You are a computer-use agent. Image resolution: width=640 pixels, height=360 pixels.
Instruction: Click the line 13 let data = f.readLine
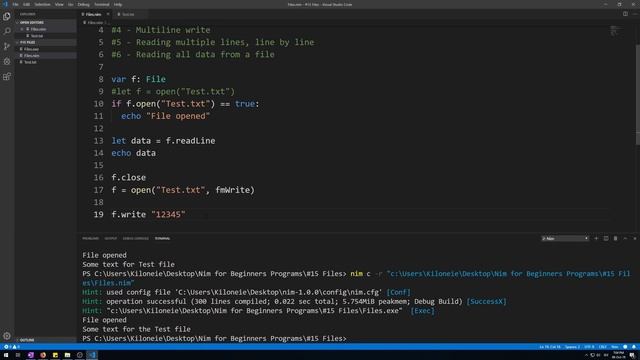[x=163, y=141]
